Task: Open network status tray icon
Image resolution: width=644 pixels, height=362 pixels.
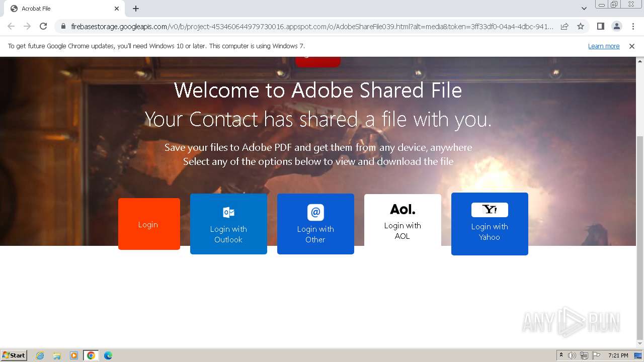Action: (x=584, y=355)
